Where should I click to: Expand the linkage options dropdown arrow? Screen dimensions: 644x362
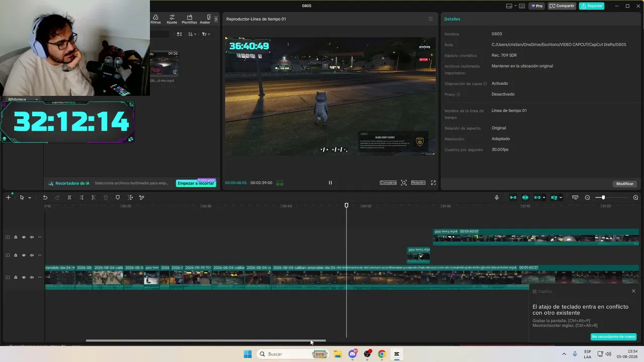544,198
